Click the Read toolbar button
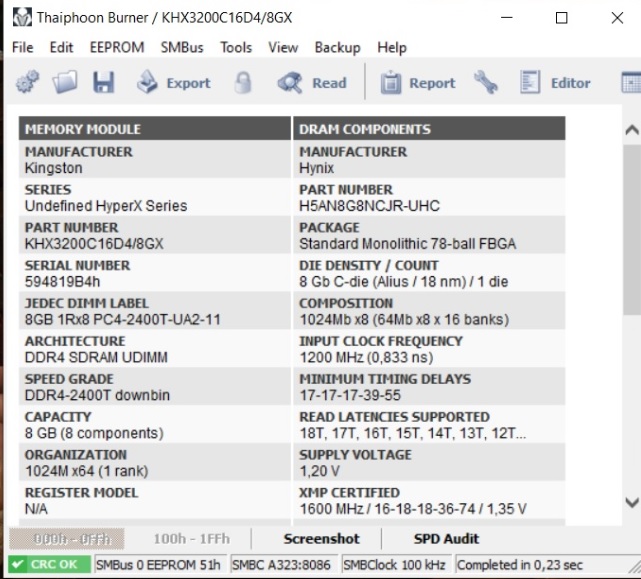Image resolution: width=641 pixels, height=579 pixels. [x=312, y=83]
